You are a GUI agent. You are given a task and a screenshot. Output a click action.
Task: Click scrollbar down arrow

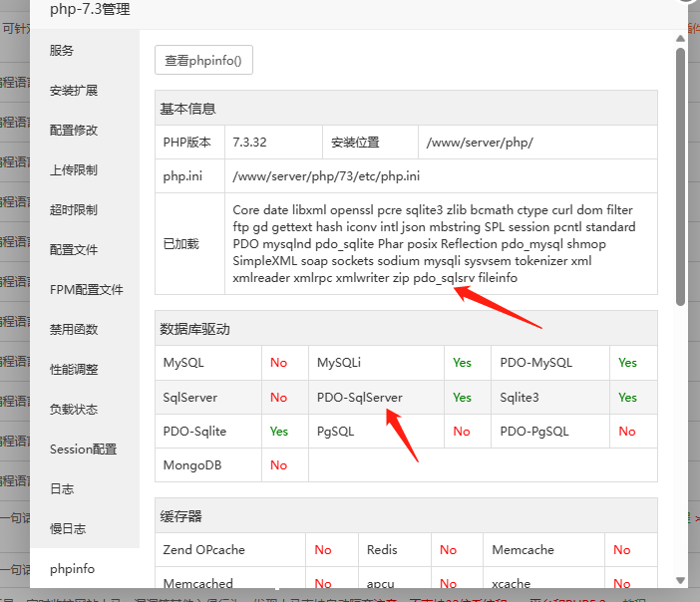(x=680, y=580)
